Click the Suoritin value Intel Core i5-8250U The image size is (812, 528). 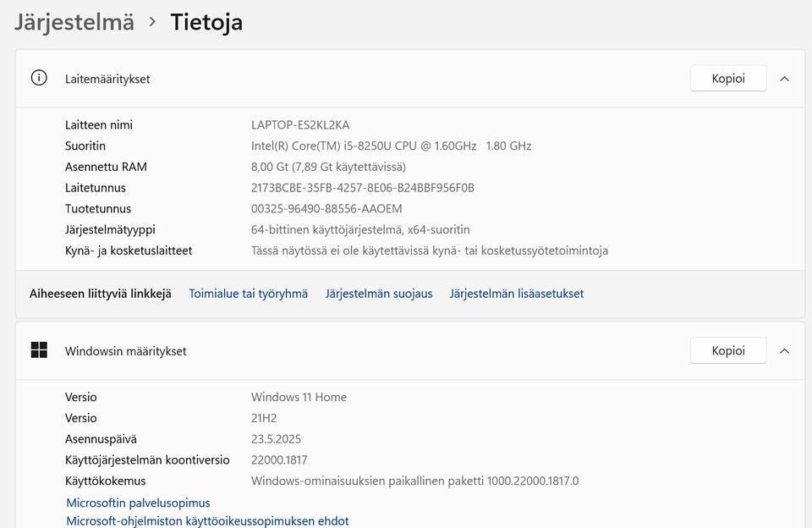(x=391, y=146)
